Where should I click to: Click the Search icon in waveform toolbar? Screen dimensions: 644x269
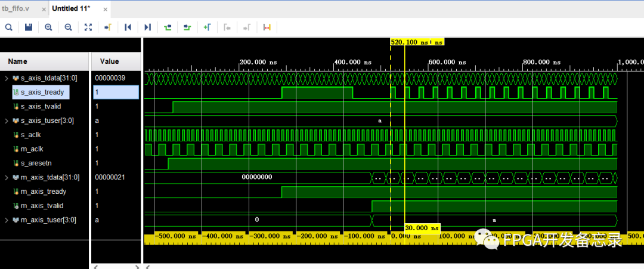pyautogui.click(x=9, y=27)
